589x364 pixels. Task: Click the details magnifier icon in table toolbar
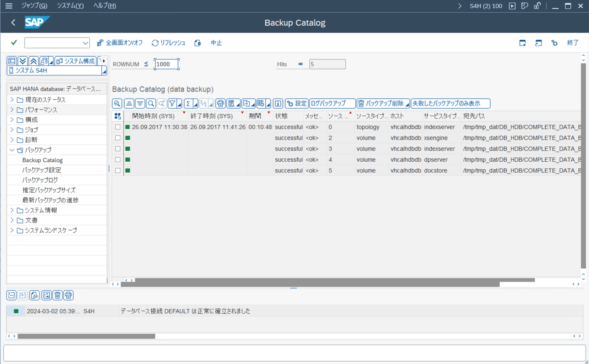(x=117, y=103)
